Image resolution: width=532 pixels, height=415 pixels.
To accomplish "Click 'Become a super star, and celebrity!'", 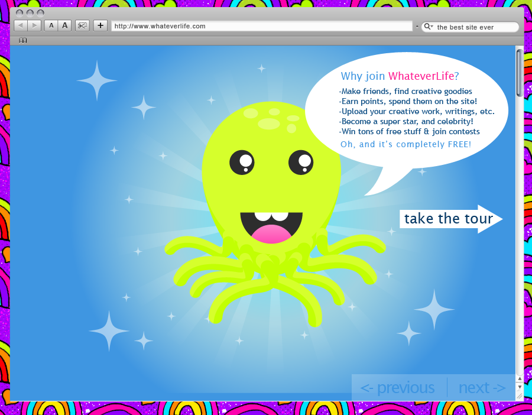I will tap(406, 121).
